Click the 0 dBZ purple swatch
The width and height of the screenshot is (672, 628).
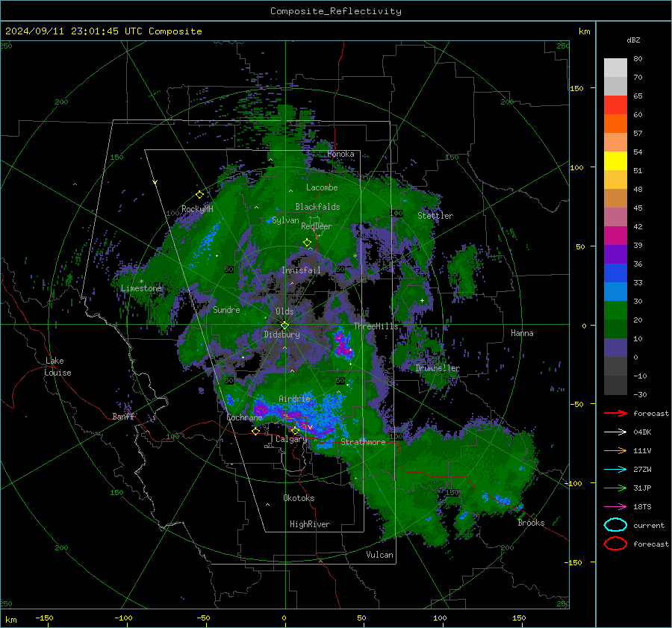pyautogui.click(x=615, y=347)
